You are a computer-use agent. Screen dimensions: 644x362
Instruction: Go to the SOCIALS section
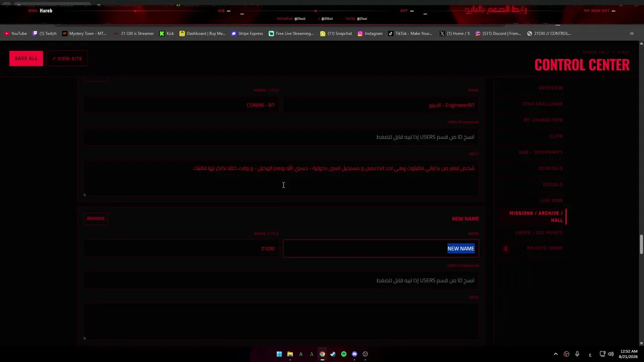553,185
